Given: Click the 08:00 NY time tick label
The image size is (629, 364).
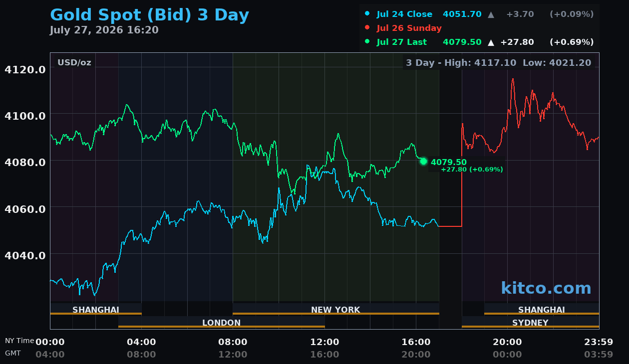Looking at the screenshot, I should [x=233, y=342].
